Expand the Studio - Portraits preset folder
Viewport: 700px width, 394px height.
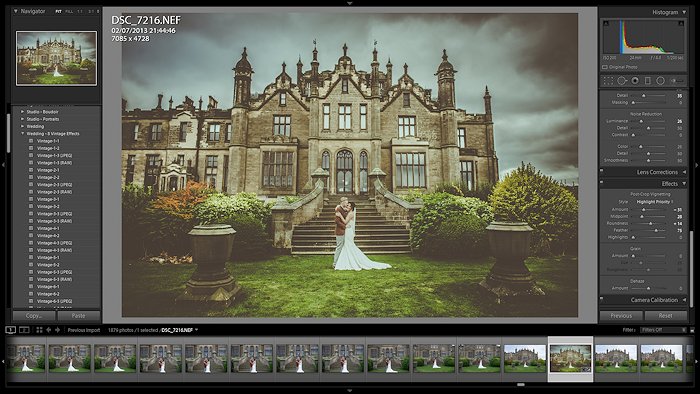[22, 119]
